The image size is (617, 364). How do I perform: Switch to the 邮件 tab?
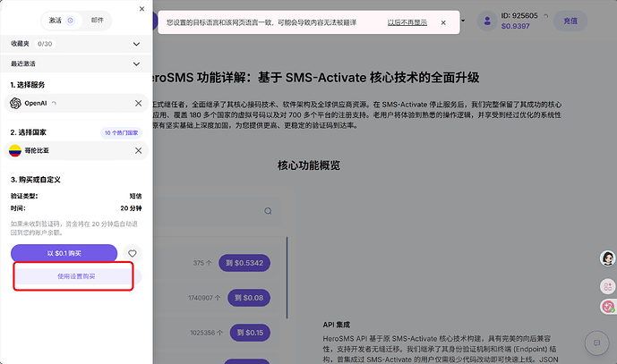point(98,20)
